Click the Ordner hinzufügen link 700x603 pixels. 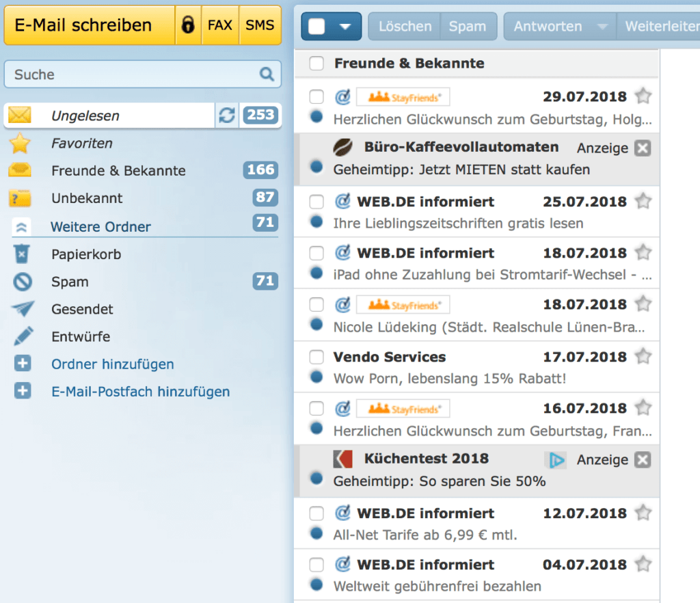point(113,364)
